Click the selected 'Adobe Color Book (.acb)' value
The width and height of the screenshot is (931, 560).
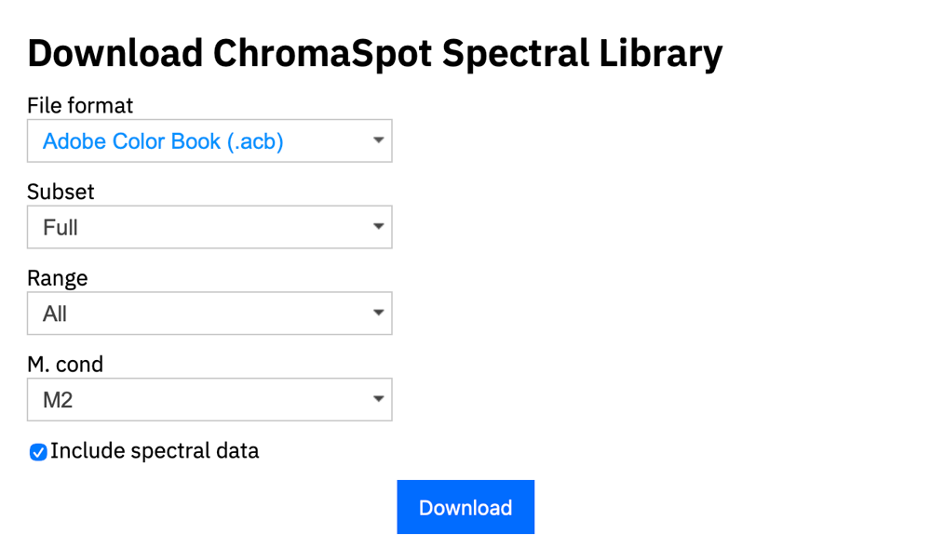point(163,141)
